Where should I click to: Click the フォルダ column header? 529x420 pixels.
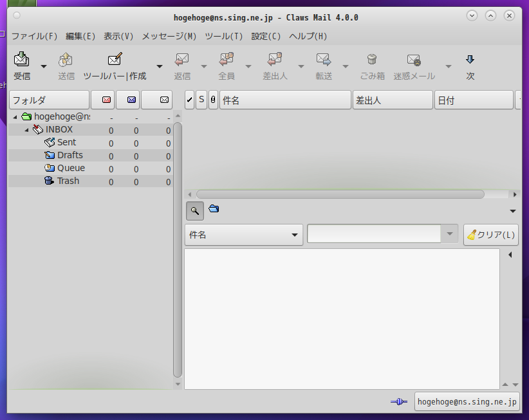[x=50, y=100]
